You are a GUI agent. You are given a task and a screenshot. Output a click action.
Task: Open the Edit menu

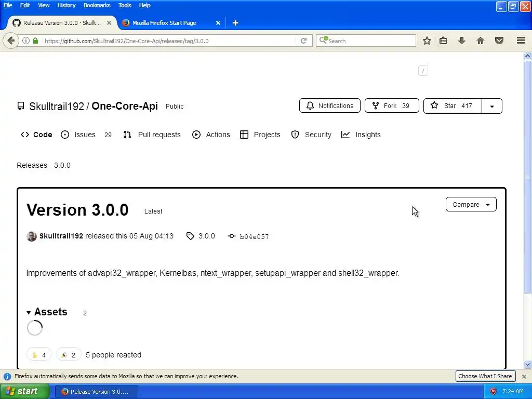25,5
